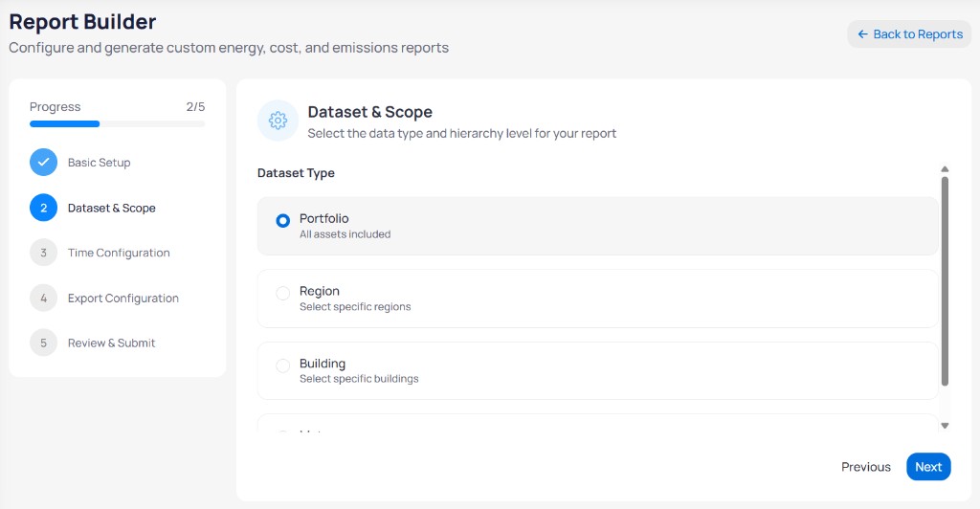The height and width of the screenshot is (509, 980).
Task: Click the blue progress bar
Action: 64,123
